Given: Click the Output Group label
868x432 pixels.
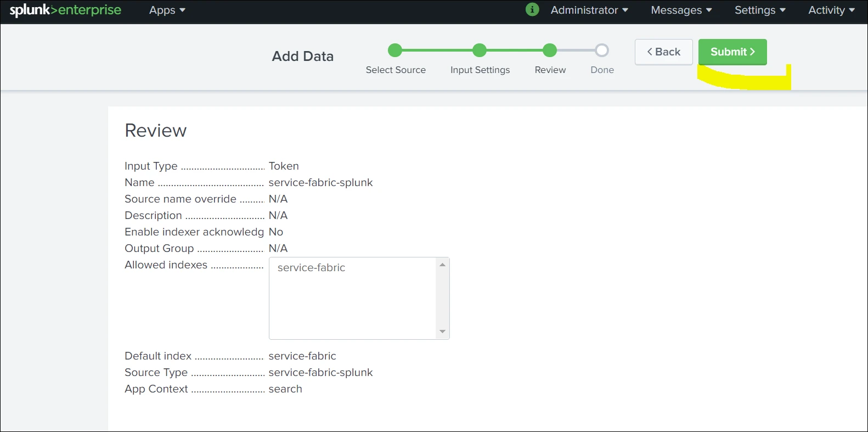Looking at the screenshot, I should tap(159, 248).
